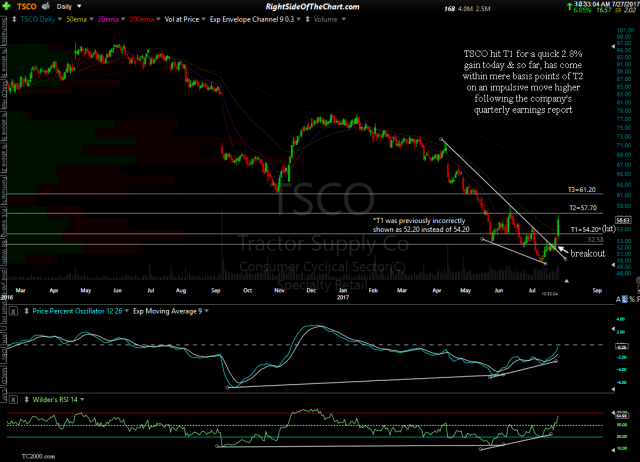Click the T3=61.20 target label
Viewport: 640px width, 462px height.
tap(582, 190)
